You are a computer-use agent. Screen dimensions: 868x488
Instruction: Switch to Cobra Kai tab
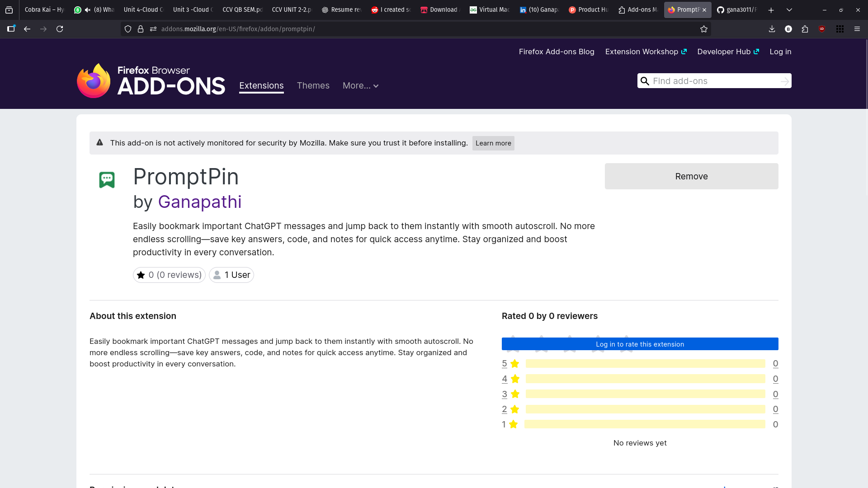pos(44,10)
